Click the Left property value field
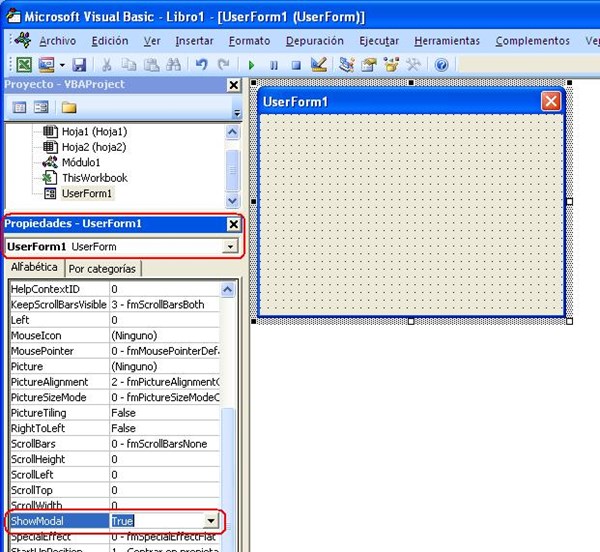 (x=165, y=320)
